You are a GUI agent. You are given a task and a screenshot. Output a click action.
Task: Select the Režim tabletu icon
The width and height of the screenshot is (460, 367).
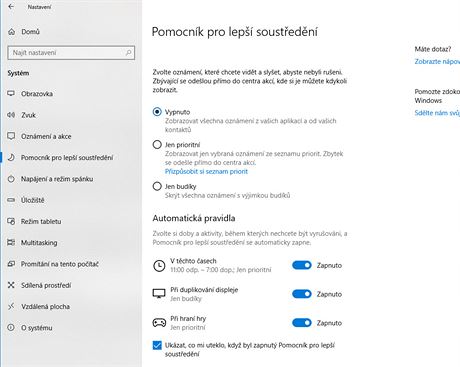(11, 221)
